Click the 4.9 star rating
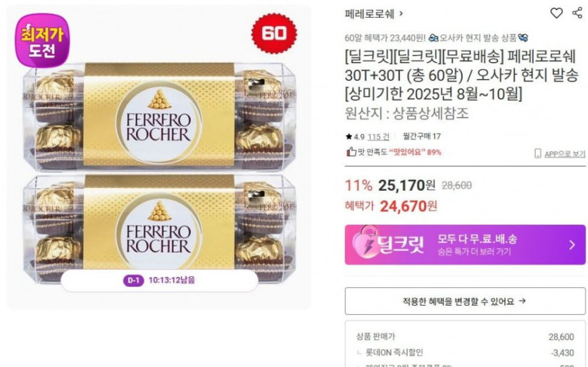The height and width of the screenshot is (367, 588). (x=355, y=137)
